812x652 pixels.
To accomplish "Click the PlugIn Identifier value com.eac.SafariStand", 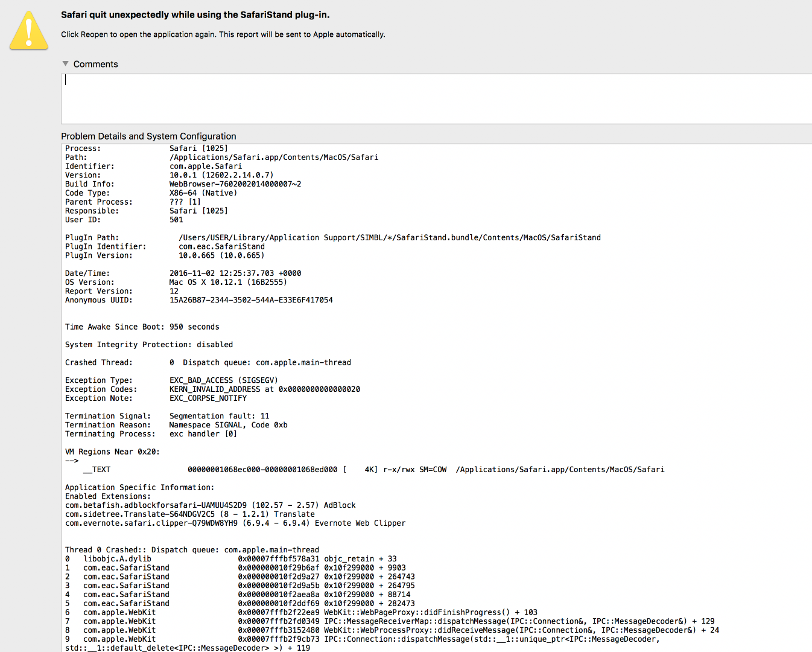I will pos(221,247).
